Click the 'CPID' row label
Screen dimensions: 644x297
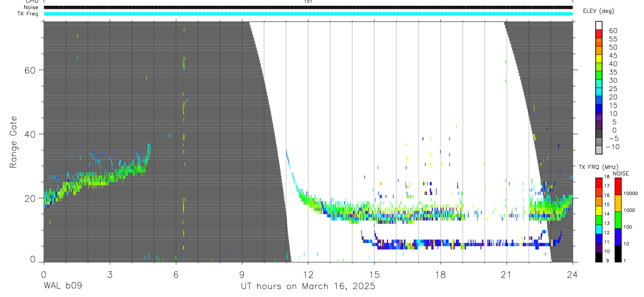[x=31, y=2]
